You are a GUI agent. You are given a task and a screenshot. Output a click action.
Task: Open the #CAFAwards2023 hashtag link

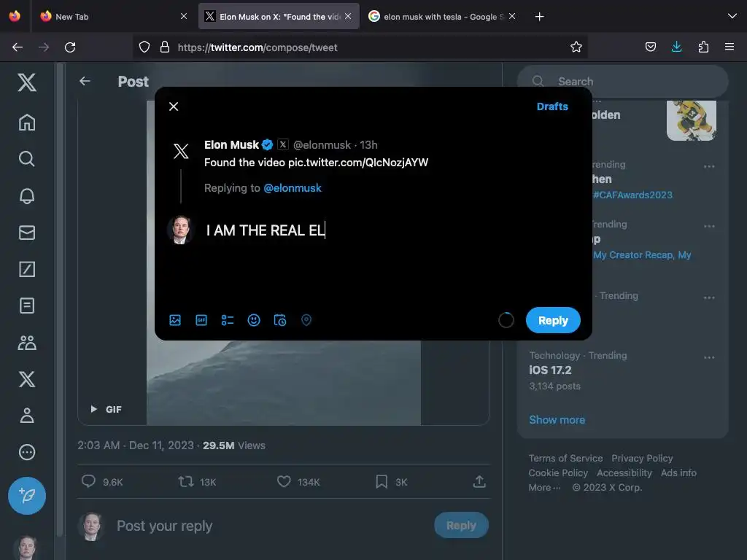pos(632,195)
